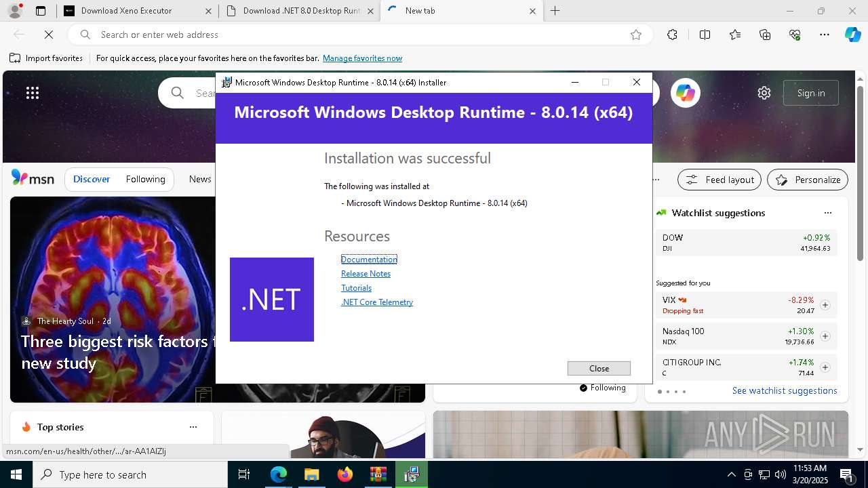Open the Extensions puzzle icon
The height and width of the screenshot is (488, 868).
click(672, 35)
